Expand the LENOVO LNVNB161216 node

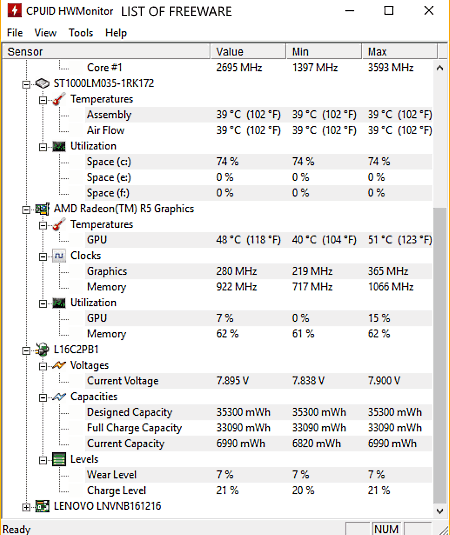click(x=26, y=507)
